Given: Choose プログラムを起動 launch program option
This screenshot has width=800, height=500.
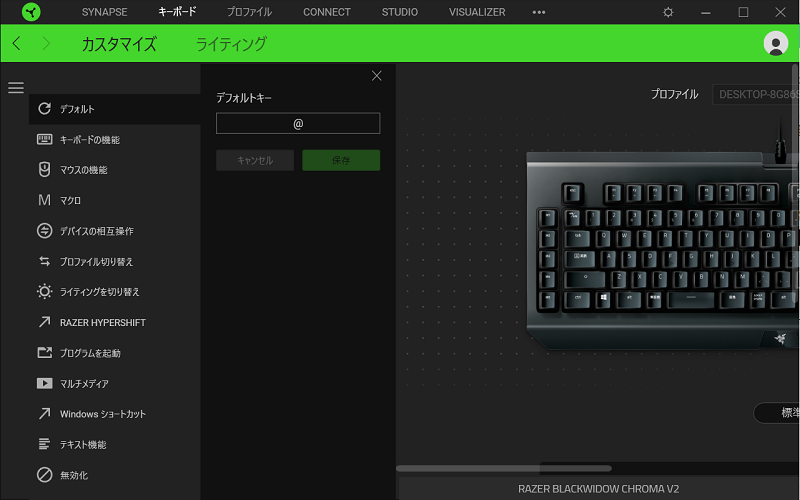Looking at the screenshot, I should pyautogui.click(x=115, y=353).
